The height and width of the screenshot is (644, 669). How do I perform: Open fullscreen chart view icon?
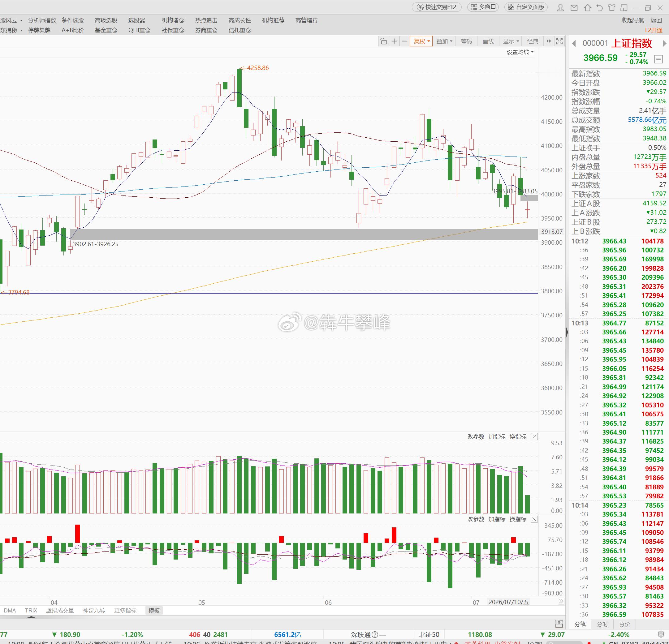[559, 41]
